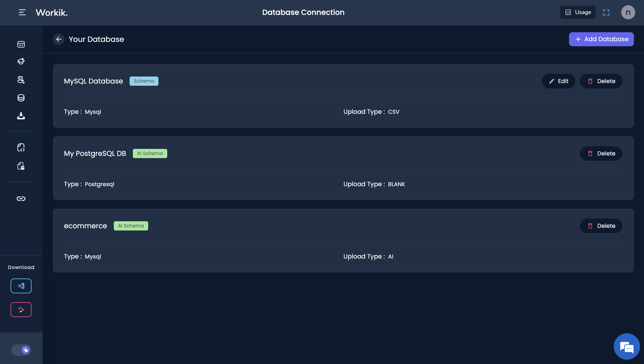The height and width of the screenshot is (364, 644).
Task: Open the hamburger menu icon
Action: pos(22,12)
